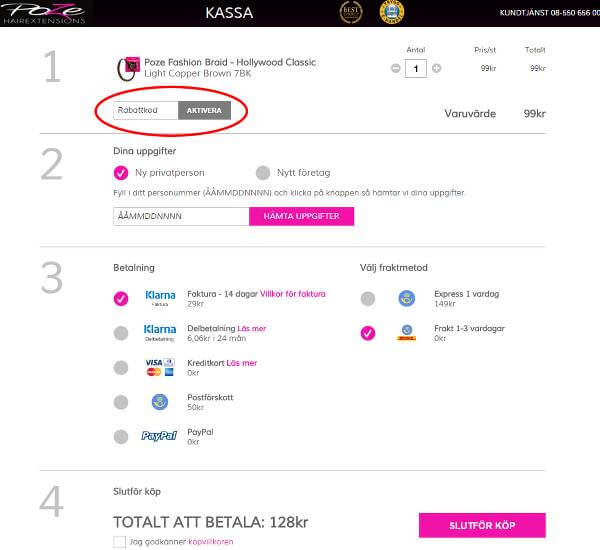Click the Poze Hairextensions logo
Screen dimensions: 600x550
point(43,12)
